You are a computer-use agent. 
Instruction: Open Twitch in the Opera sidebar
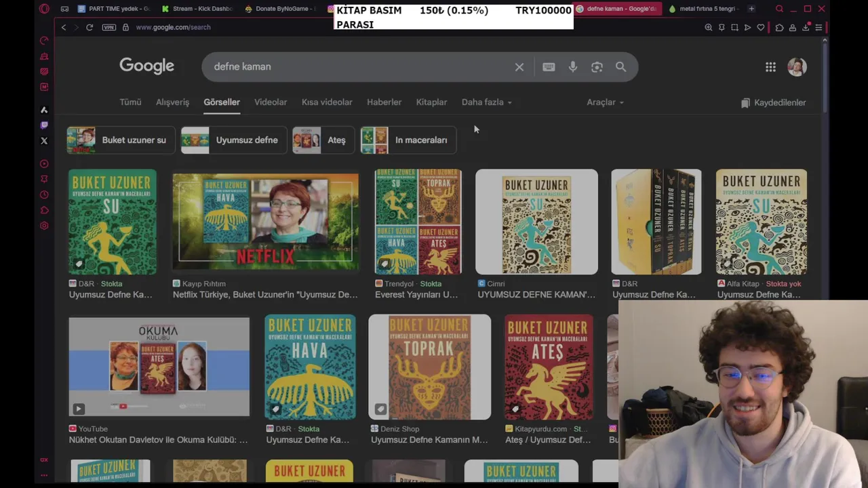[44, 125]
